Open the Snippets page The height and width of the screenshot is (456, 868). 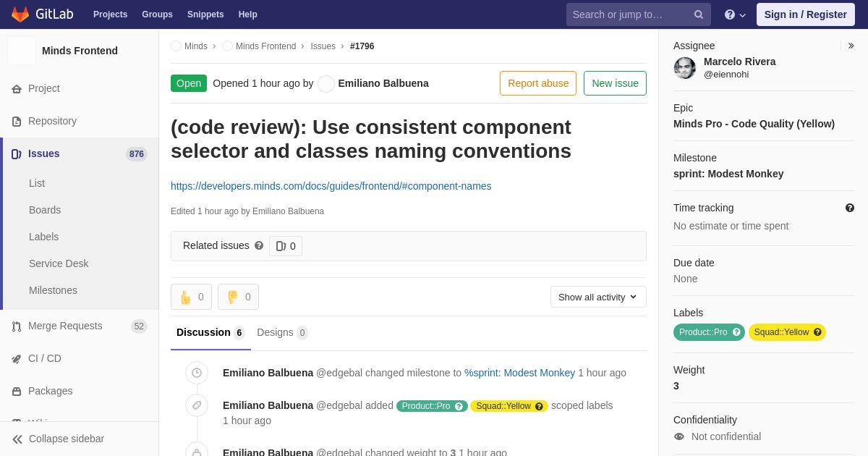[x=205, y=14]
